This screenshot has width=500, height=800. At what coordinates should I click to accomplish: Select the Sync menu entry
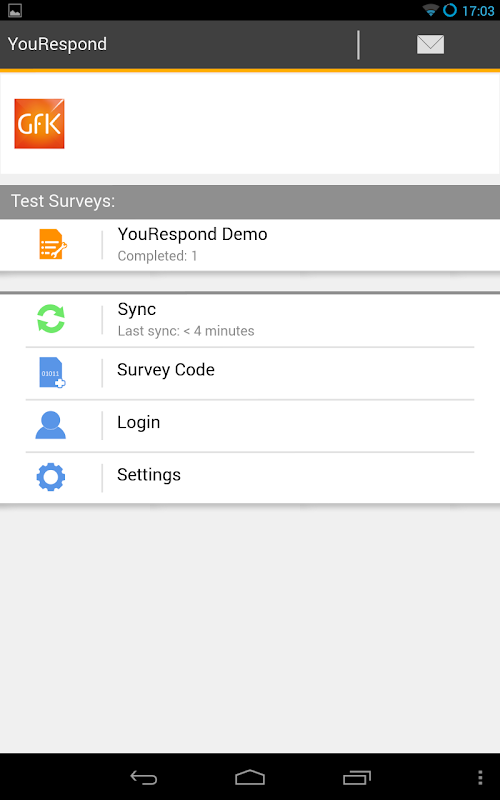(250, 320)
